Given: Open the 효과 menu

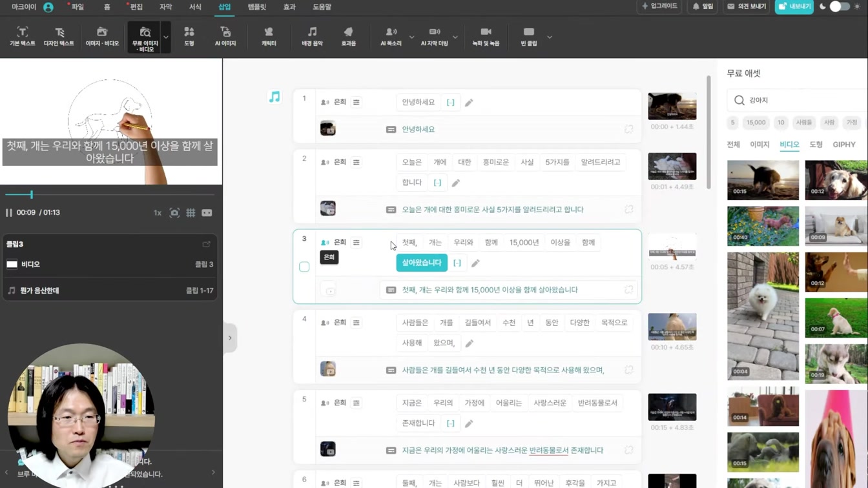Looking at the screenshot, I should click(x=289, y=7).
